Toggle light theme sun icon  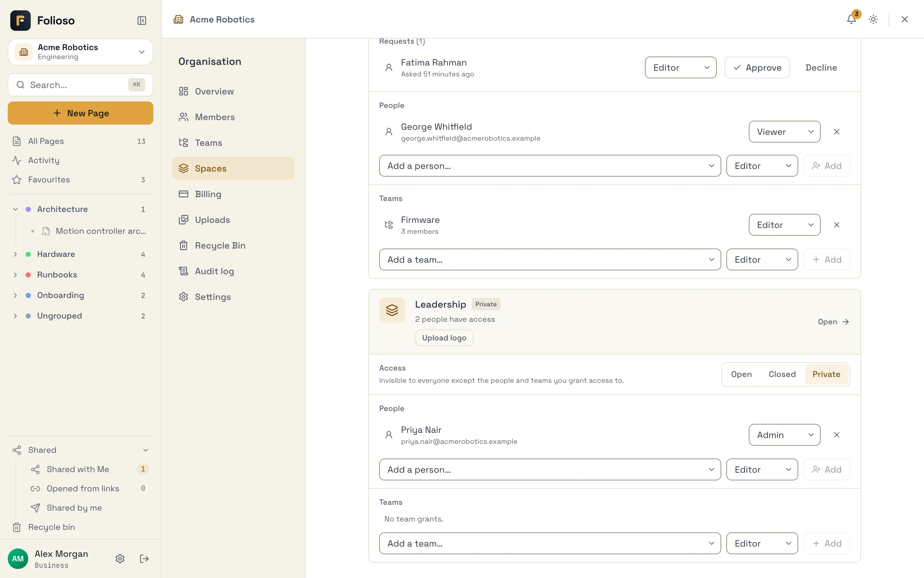pos(873,19)
